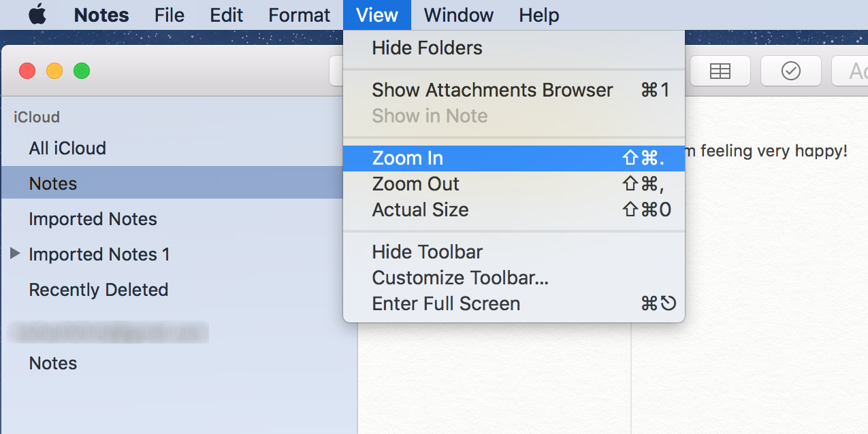This screenshot has width=868, height=434.
Task: Open the Recently Deleted folder
Action: pos(98,289)
